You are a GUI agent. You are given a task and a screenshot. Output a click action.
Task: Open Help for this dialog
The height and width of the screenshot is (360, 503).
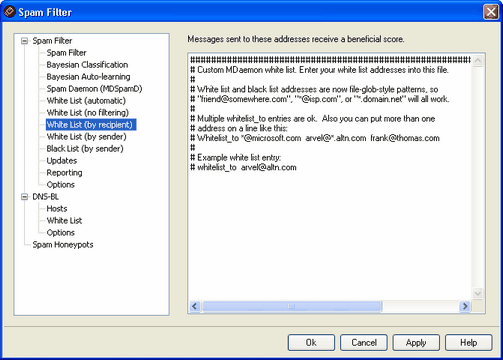469,343
